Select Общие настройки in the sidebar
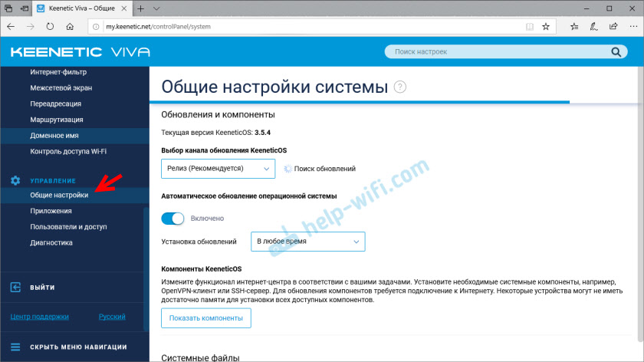 [59, 195]
